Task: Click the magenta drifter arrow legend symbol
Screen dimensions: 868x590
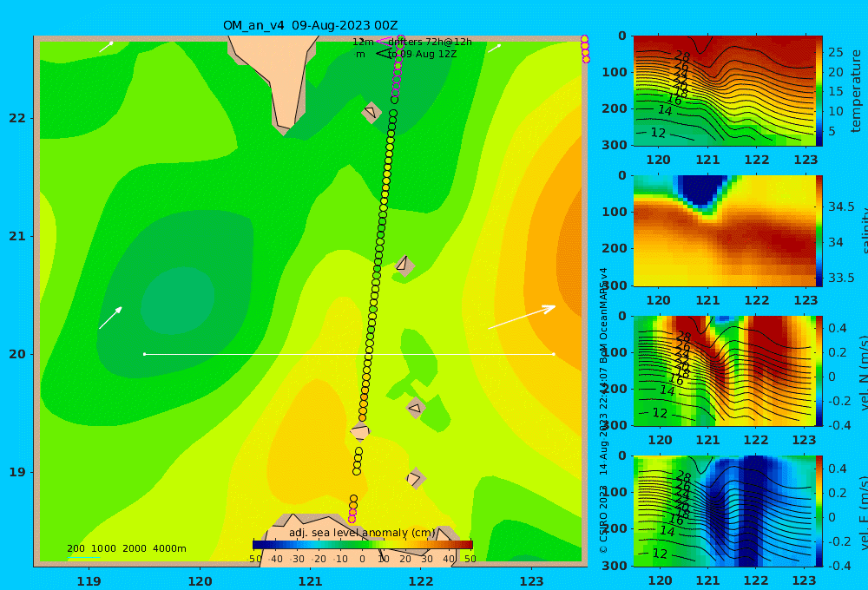Action: click(x=383, y=41)
